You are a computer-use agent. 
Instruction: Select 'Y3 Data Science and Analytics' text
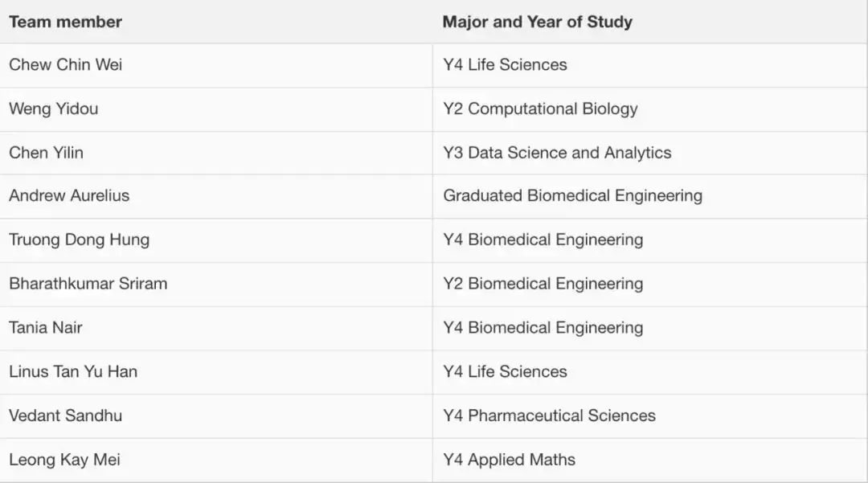click(557, 153)
